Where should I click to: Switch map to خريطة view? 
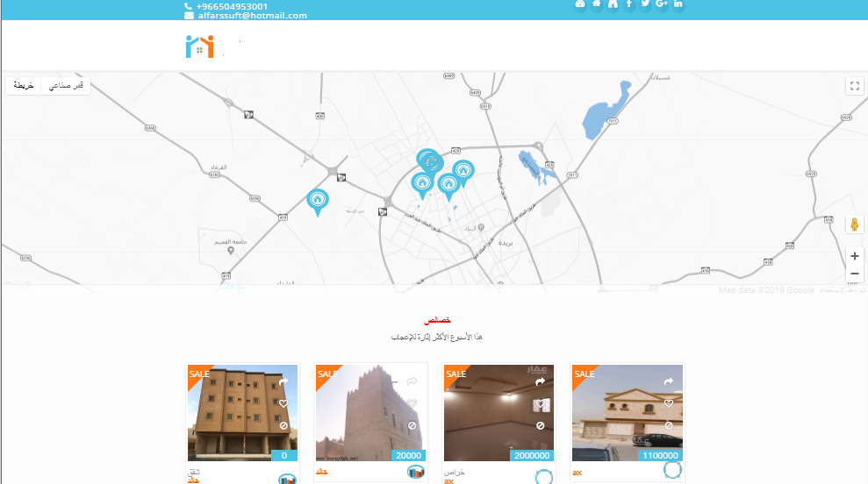point(23,86)
